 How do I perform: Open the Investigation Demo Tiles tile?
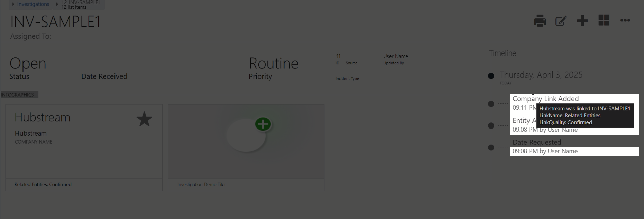click(x=246, y=148)
